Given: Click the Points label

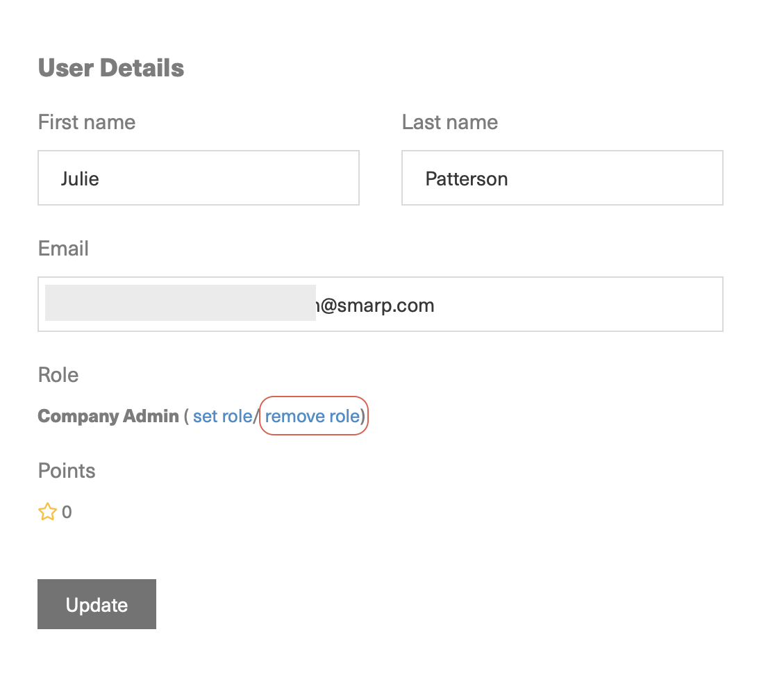Looking at the screenshot, I should [67, 471].
